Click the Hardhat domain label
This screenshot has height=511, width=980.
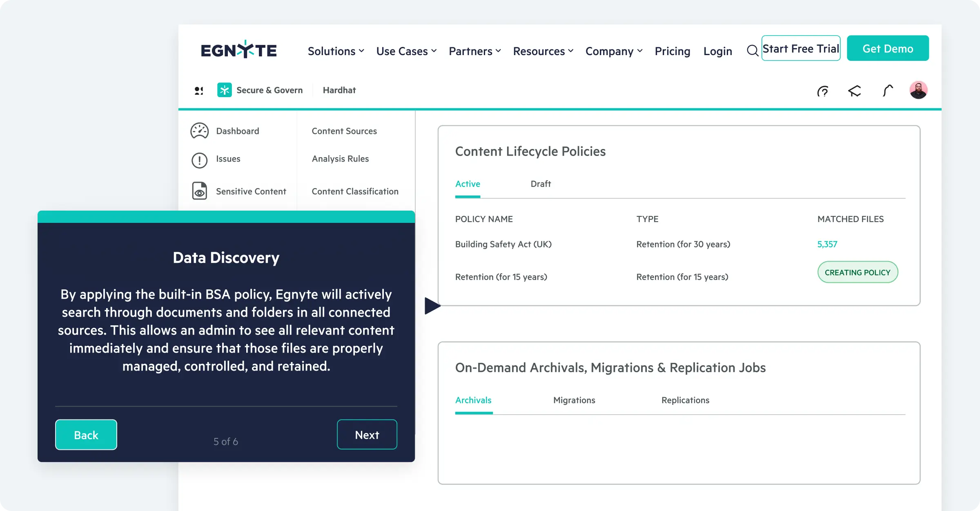[339, 90]
